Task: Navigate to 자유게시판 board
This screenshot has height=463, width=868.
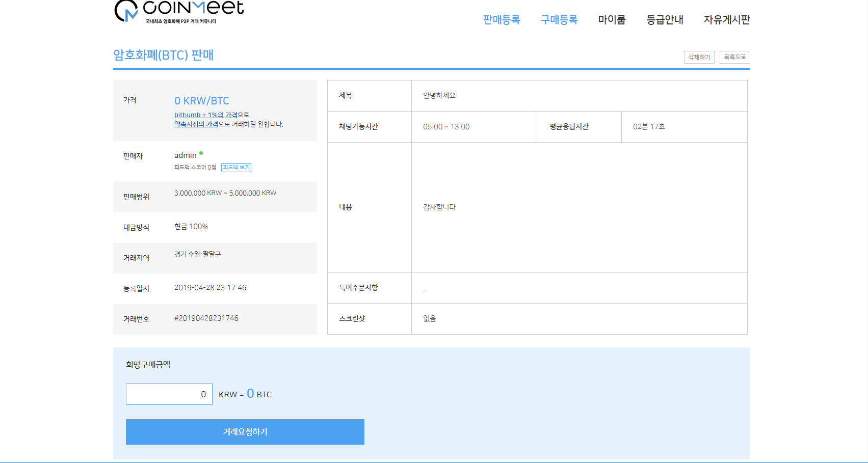Action: [726, 20]
